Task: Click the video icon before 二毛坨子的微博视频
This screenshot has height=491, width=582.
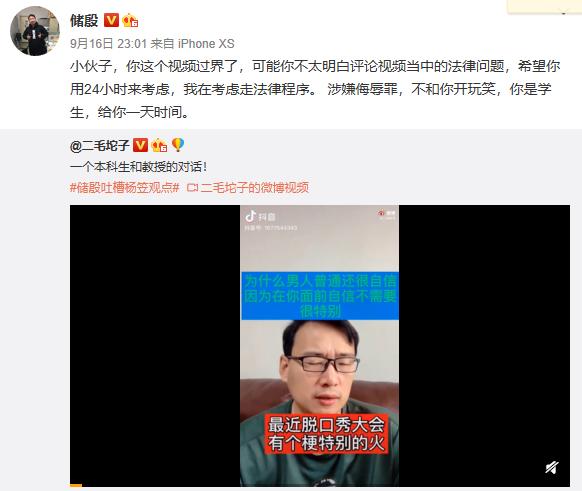Action: (x=193, y=188)
